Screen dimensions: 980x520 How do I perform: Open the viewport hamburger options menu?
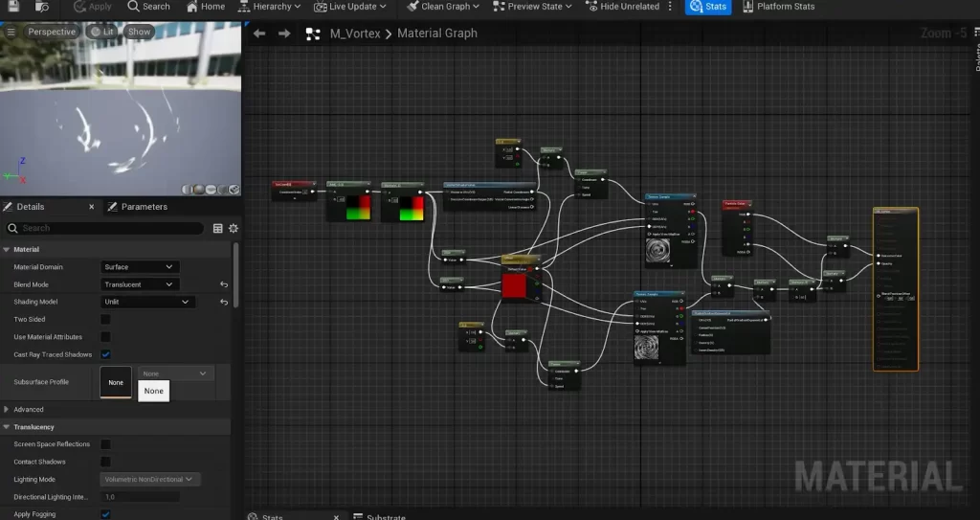(x=11, y=32)
